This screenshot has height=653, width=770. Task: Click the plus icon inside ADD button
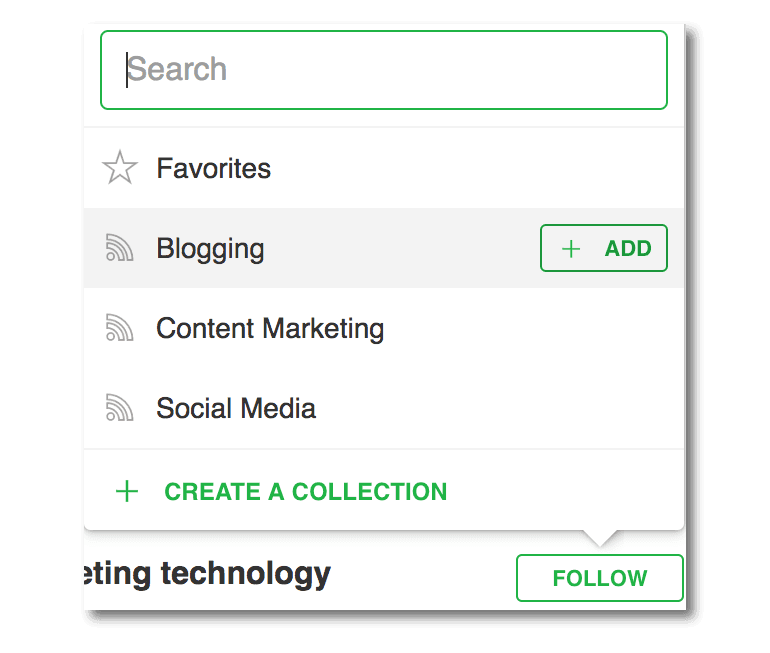click(571, 249)
